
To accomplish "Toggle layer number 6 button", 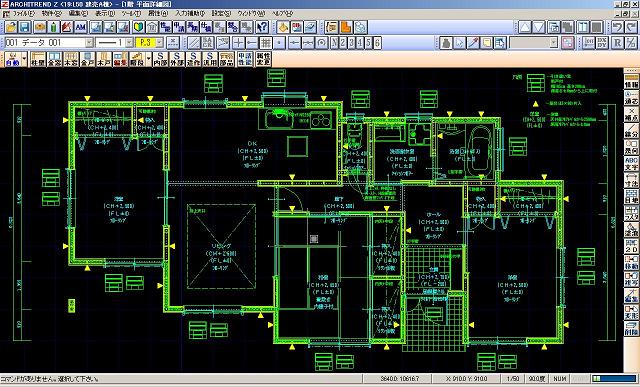I will coord(377,42).
